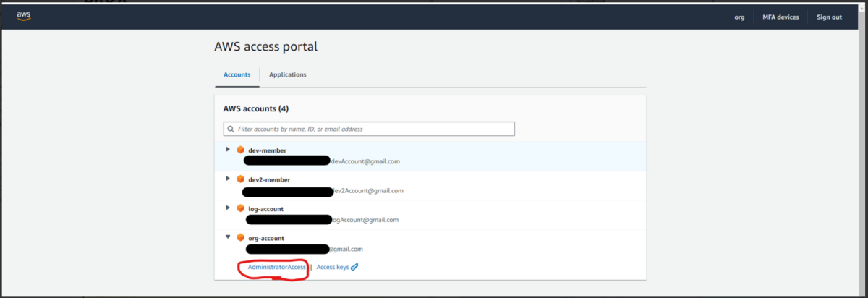Screen dimensions: 868x298
Task: Click the search magnifier icon in filter box
Action: (x=231, y=129)
